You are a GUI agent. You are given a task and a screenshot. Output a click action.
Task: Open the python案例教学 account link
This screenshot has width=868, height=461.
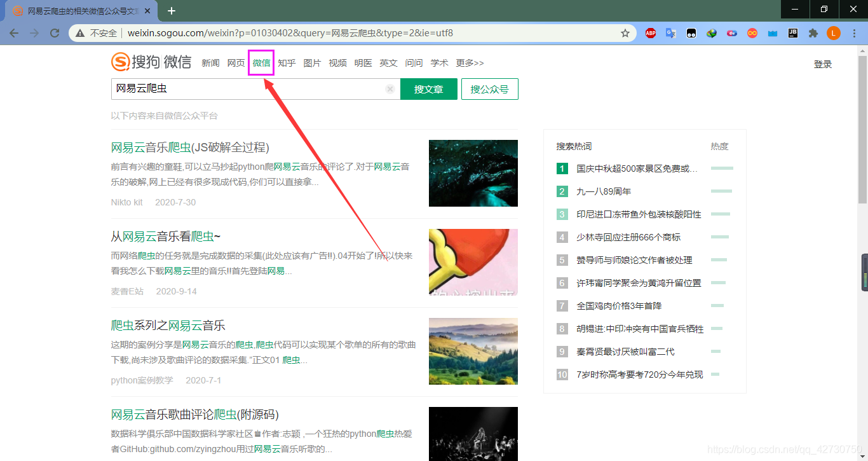click(142, 380)
